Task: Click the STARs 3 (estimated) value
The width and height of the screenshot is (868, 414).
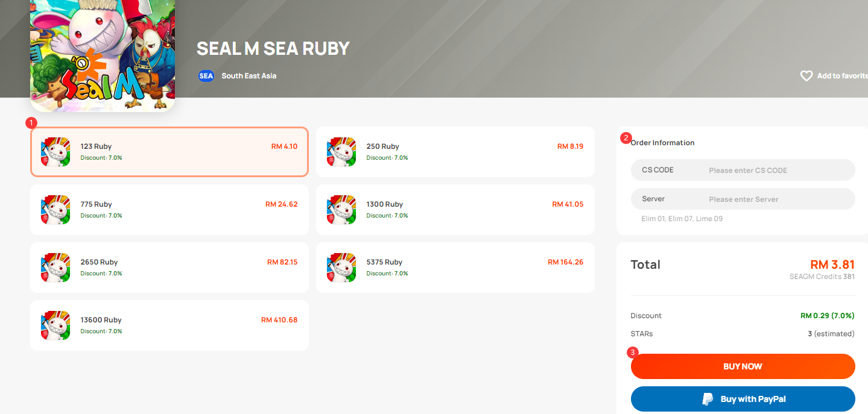Action: [x=831, y=334]
